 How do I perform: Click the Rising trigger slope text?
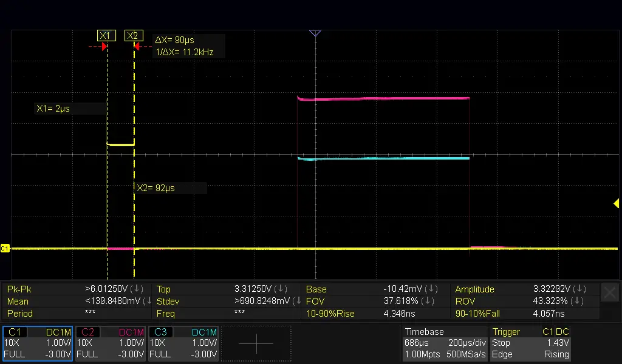[556, 354]
